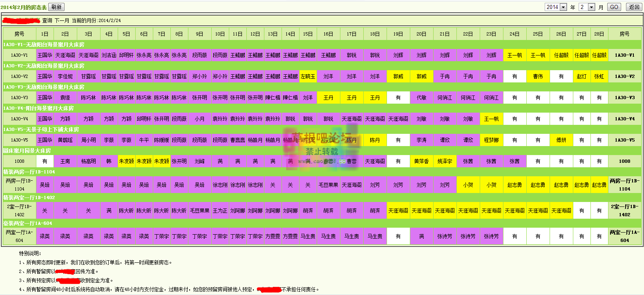The image size is (644, 295).
Task: Go to next month via 下一月
Action: pos(62,20)
